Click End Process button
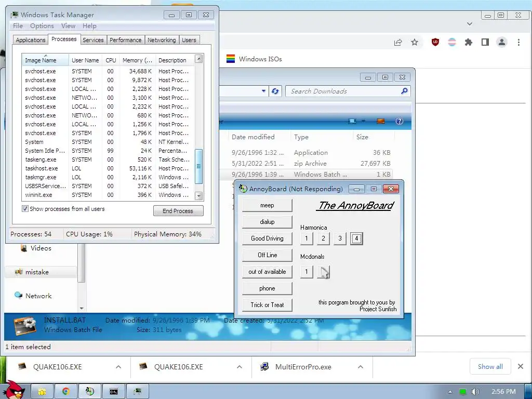 178,211
